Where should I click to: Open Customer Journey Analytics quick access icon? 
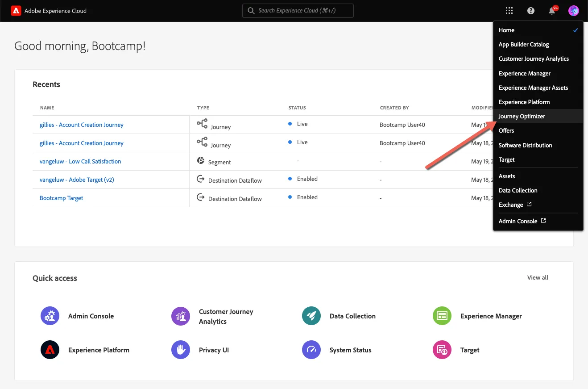[x=181, y=316]
